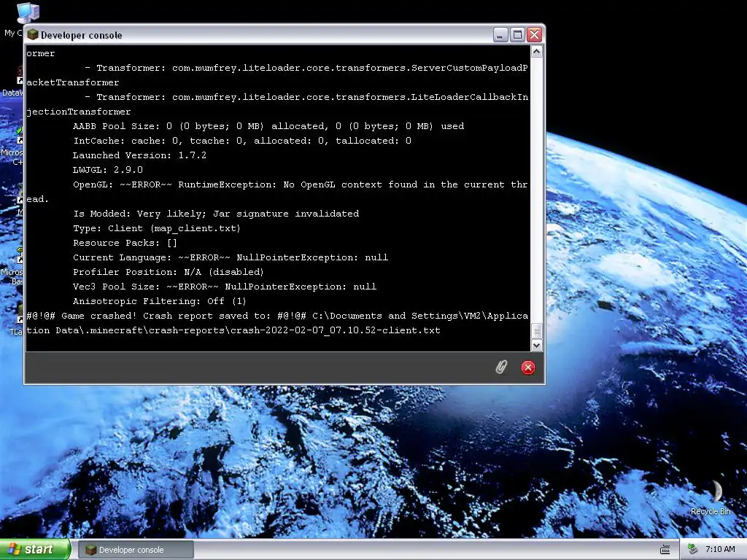Click 'Type: Client (map_client.txt)' line

(157, 228)
